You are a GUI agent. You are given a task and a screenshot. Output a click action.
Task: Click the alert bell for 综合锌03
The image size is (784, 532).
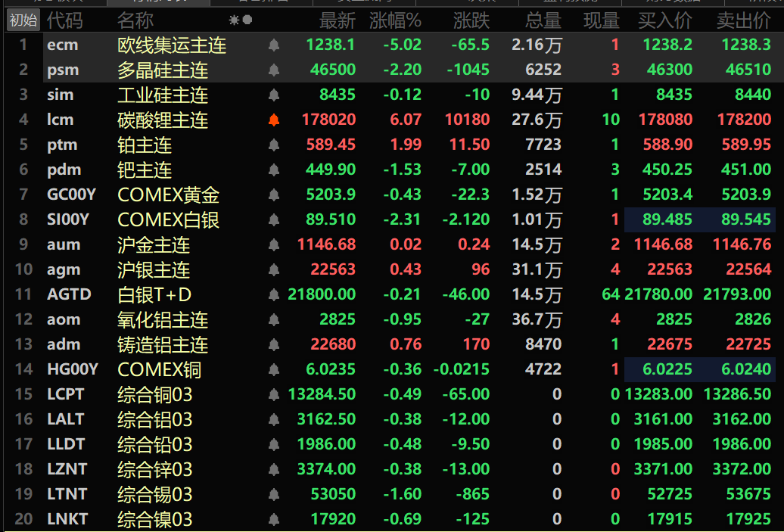[x=273, y=469]
